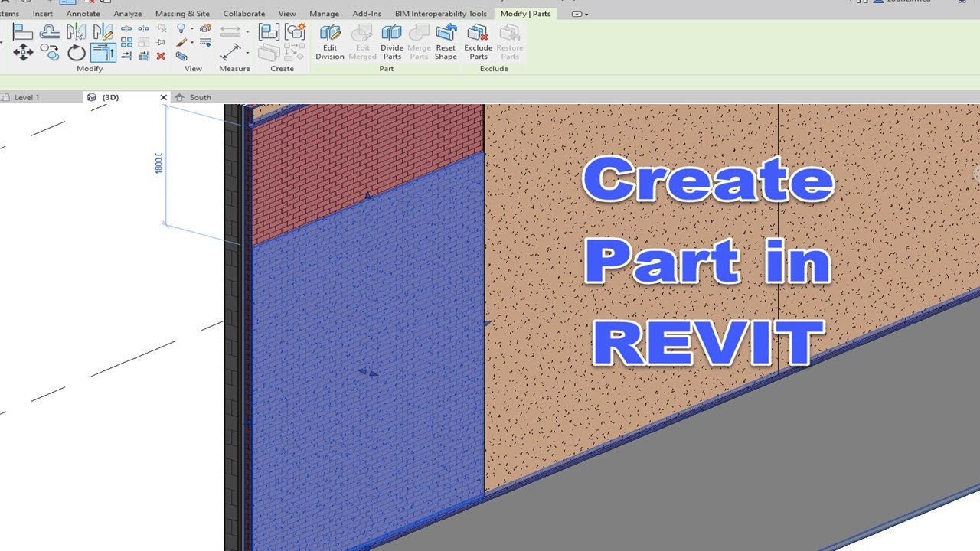Viewport: 980px width, 551px height.
Task: Open the Annotate ribbon tab
Action: tap(83, 14)
